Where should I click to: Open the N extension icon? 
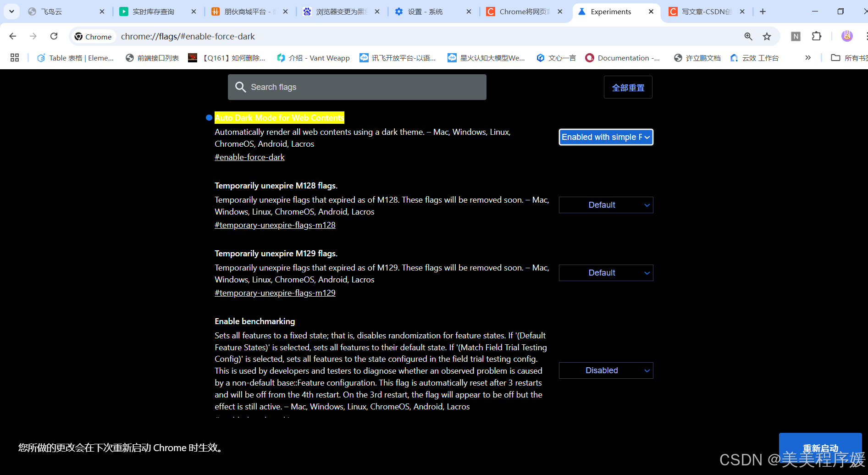pyautogui.click(x=796, y=36)
